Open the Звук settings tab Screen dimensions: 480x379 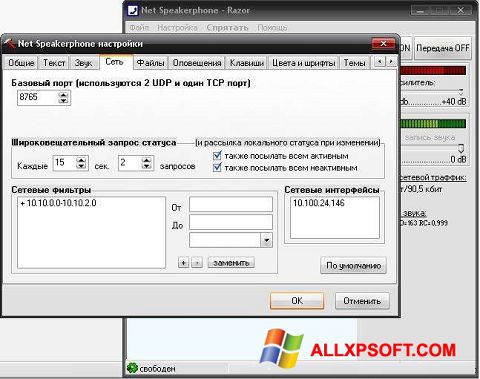click(x=83, y=63)
